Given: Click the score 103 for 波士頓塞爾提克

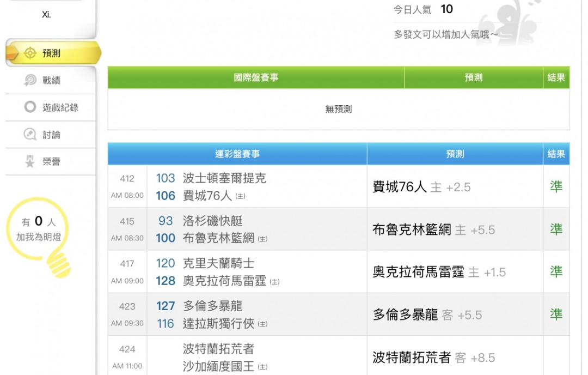Looking at the screenshot, I should (166, 178).
